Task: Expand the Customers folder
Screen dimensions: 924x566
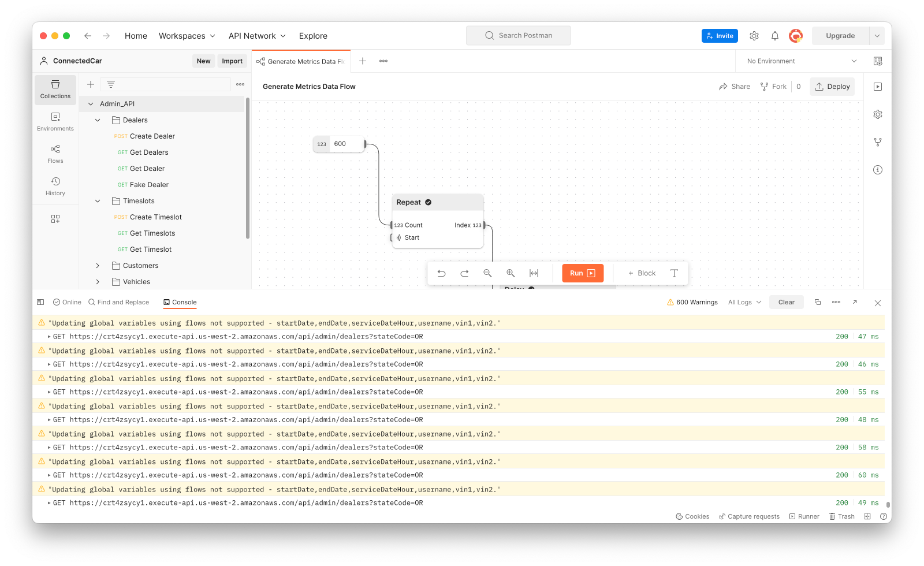Action: pyautogui.click(x=98, y=266)
